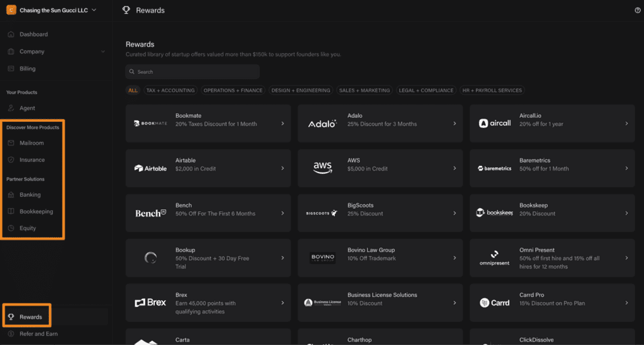Viewport: 644px width, 345px height.
Task: Click the Banking building icon
Action: pyautogui.click(x=11, y=195)
